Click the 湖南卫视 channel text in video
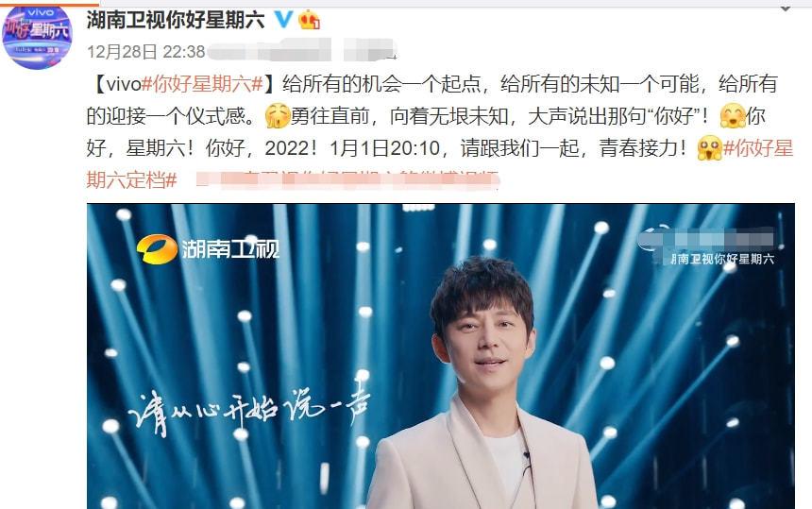This screenshot has width=812, height=509. coord(230,249)
